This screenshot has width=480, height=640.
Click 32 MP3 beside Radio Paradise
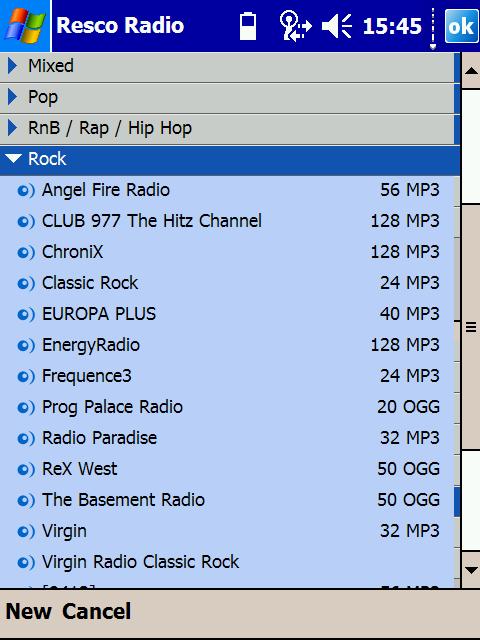410,438
